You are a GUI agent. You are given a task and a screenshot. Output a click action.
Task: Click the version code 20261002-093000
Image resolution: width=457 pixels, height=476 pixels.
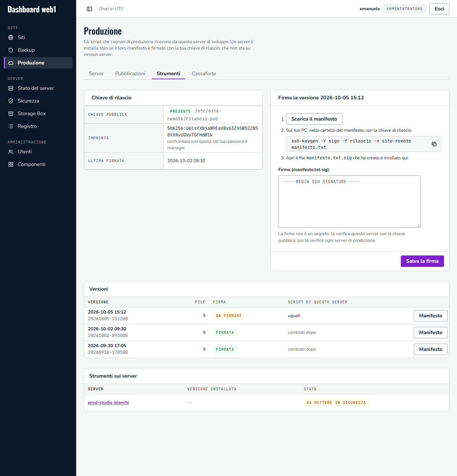coord(108,336)
